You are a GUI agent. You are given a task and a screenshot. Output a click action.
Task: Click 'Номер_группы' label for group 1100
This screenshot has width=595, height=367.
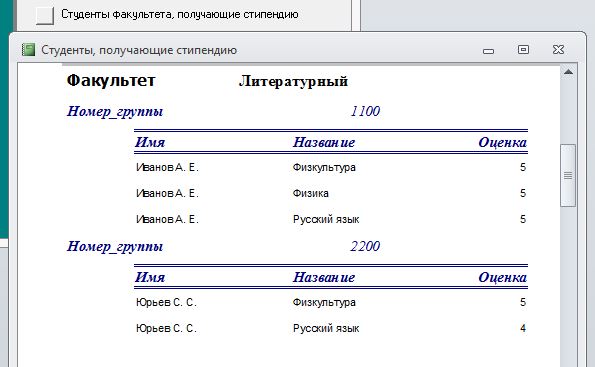[x=115, y=112]
